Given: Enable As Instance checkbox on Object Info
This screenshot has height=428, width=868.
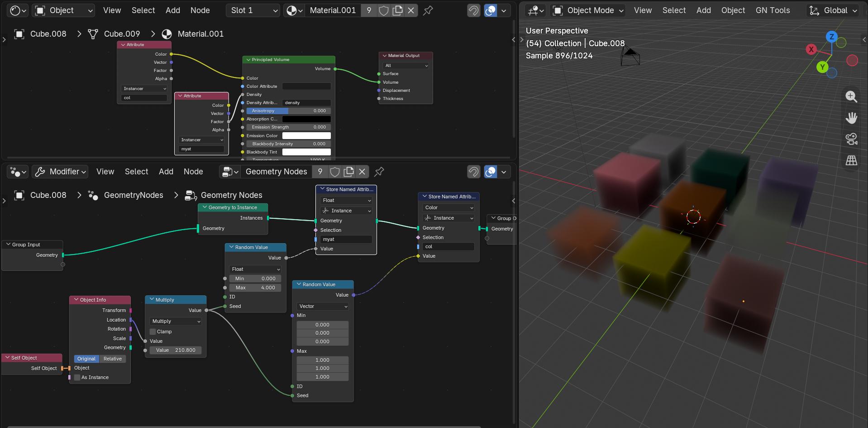Looking at the screenshot, I should click(x=77, y=377).
